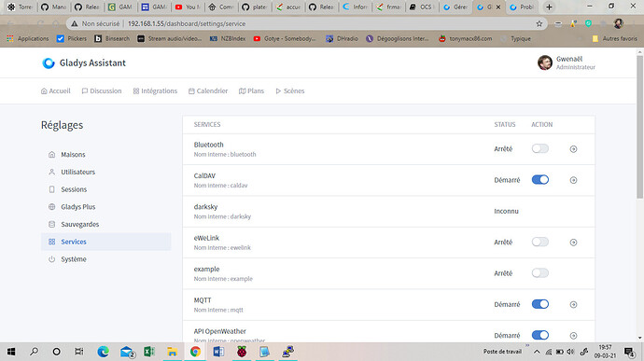Open Discussion menu item

[x=102, y=91]
